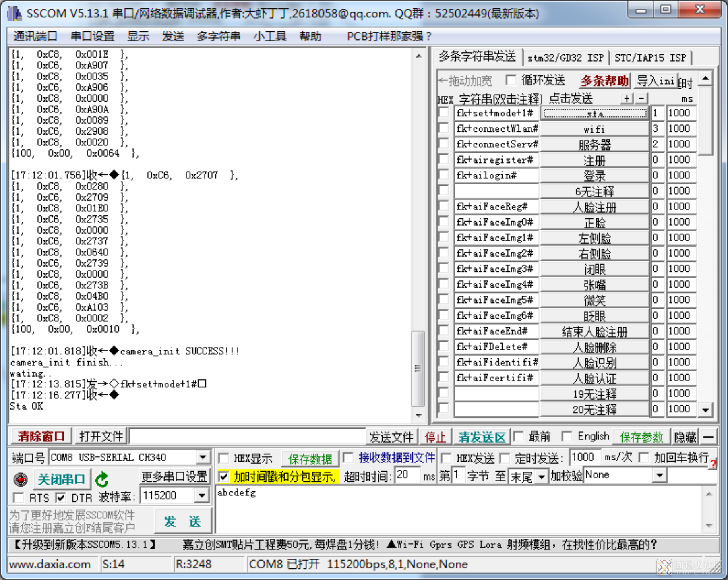Click 清发送区 clear send area button
The height and width of the screenshot is (580, 728).
click(x=482, y=437)
